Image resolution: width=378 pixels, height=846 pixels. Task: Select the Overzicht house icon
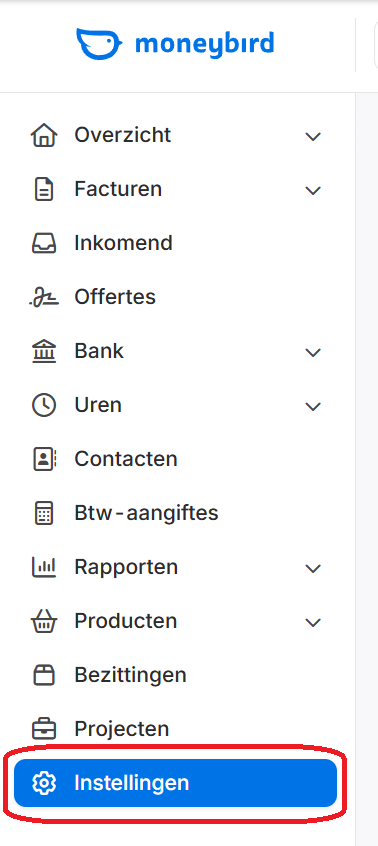point(44,135)
